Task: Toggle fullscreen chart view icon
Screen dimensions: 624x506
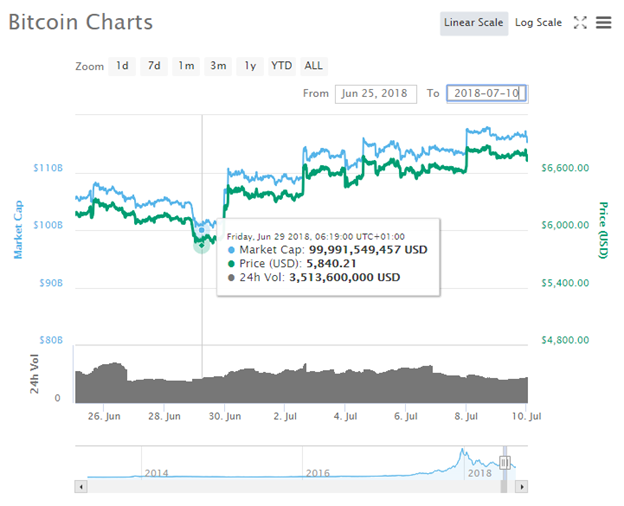Action: [x=580, y=22]
